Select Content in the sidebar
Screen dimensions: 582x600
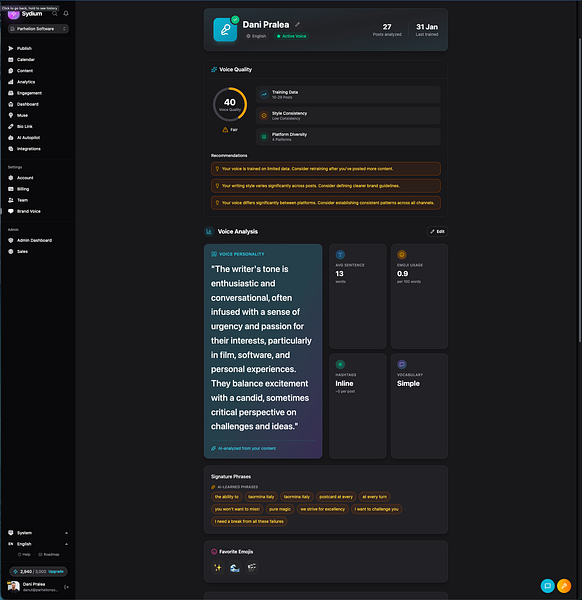pos(25,71)
